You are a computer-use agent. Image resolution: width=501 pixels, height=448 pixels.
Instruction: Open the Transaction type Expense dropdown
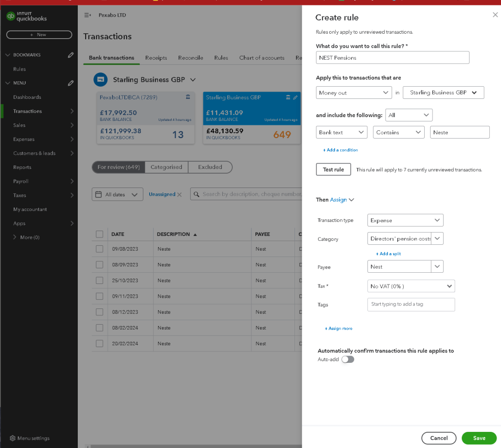pyautogui.click(x=405, y=220)
